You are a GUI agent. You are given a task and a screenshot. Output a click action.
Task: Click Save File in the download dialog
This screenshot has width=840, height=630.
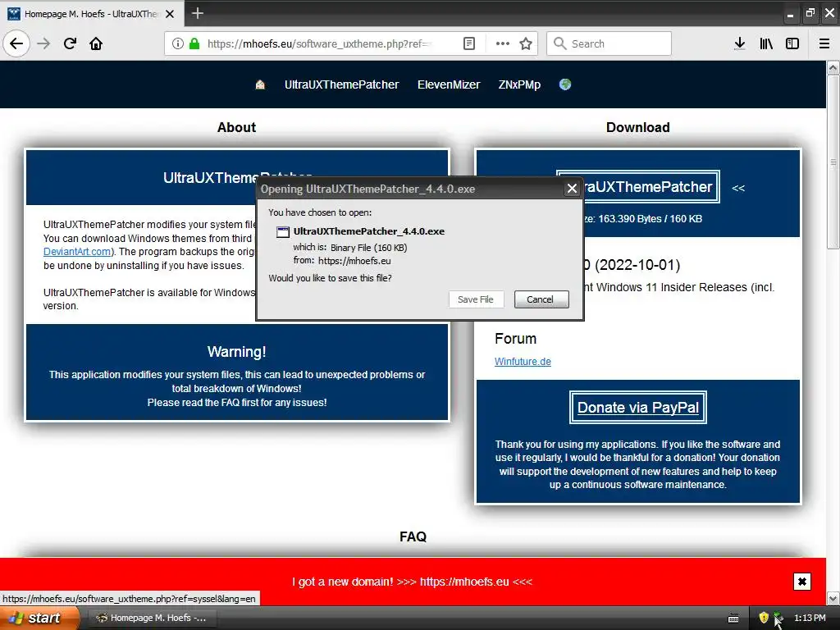[x=476, y=299]
